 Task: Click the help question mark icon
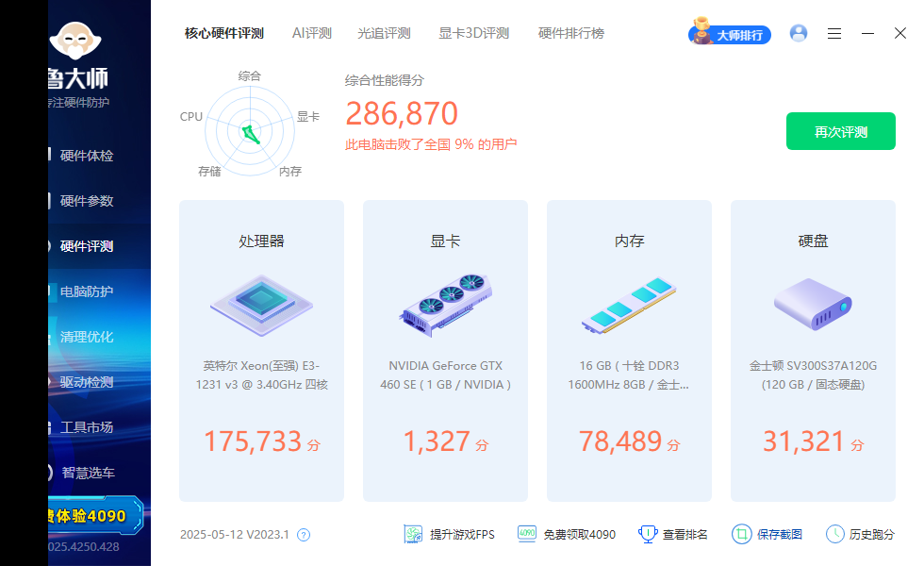[304, 535]
